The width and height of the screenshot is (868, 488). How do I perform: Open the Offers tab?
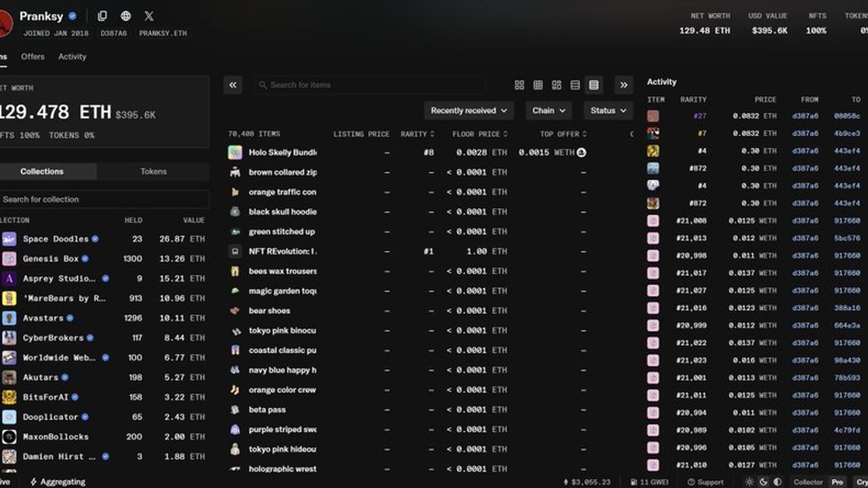click(x=33, y=56)
